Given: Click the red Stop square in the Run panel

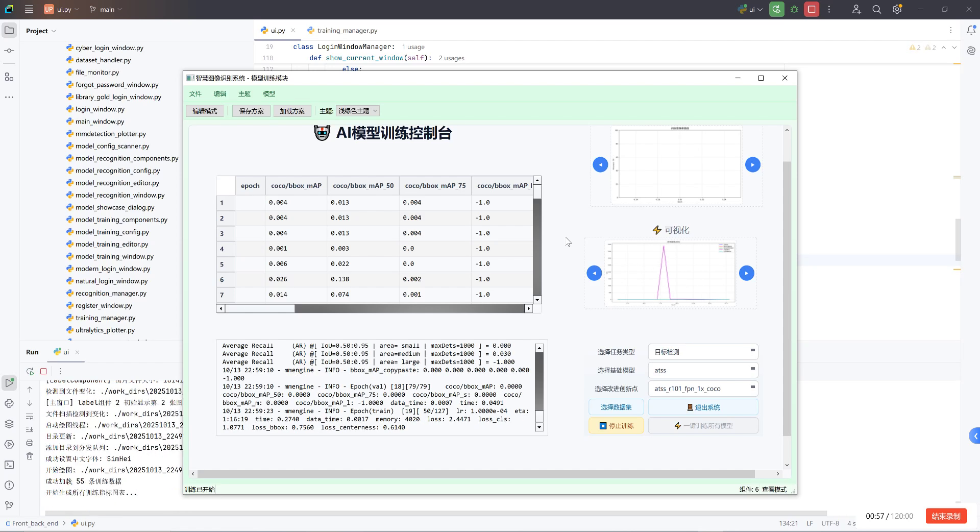Looking at the screenshot, I should coord(43,371).
